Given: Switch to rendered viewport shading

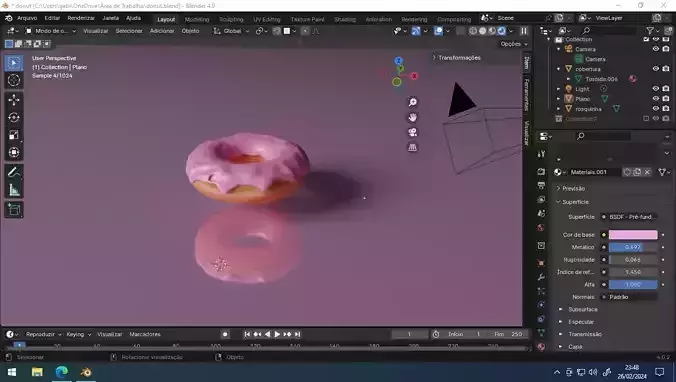Looking at the screenshot, I should click(x=501, y=31).
